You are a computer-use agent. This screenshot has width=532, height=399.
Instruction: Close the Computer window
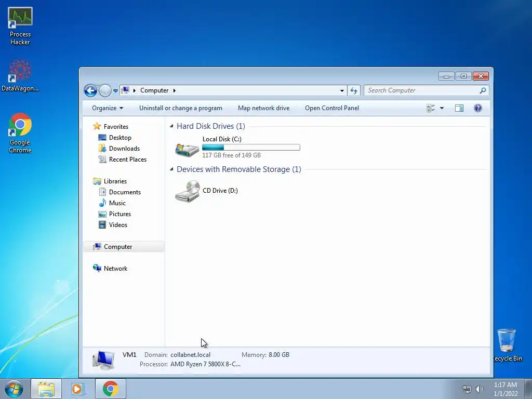(x=481, y=76)
